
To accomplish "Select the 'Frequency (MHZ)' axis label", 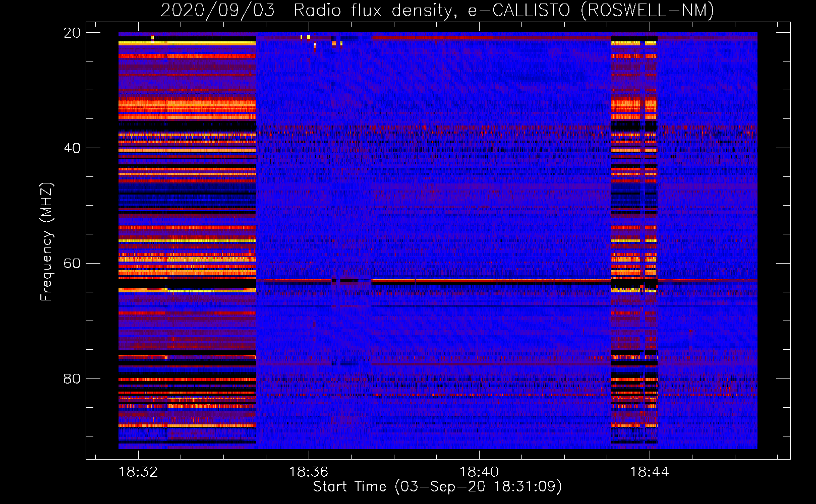I will tap(46, 242).
